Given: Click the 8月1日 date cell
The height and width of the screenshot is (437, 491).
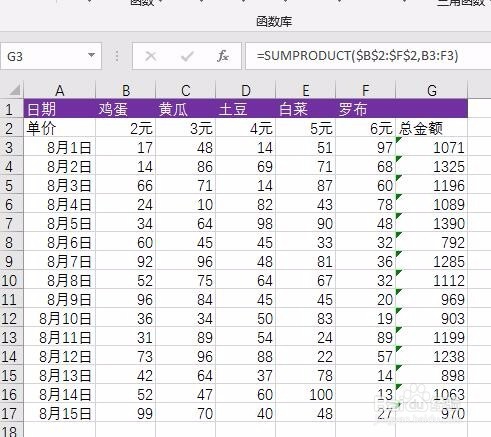Looking at the screenshot, I should click(x=60, y=147).
